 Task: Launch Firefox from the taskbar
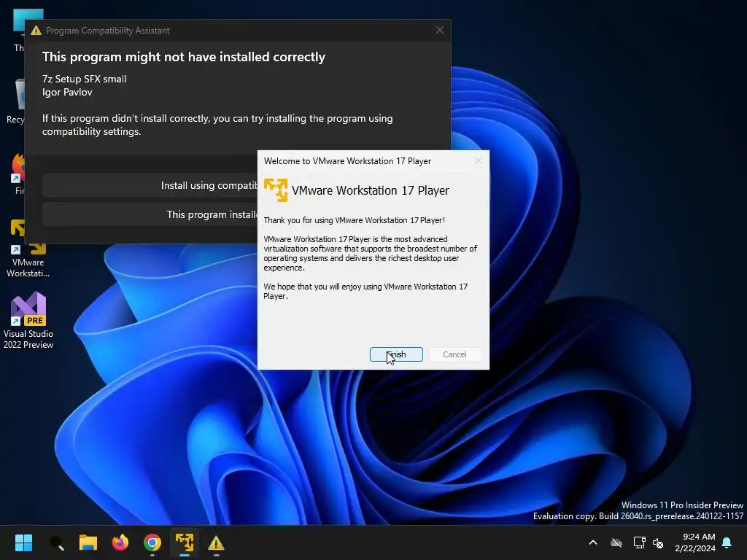point(120,542)
